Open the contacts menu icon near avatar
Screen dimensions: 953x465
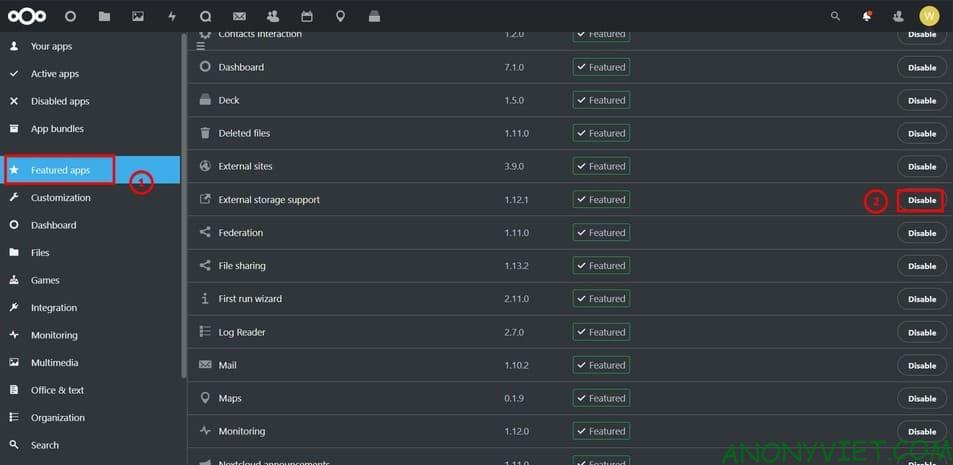coord(898,16)
